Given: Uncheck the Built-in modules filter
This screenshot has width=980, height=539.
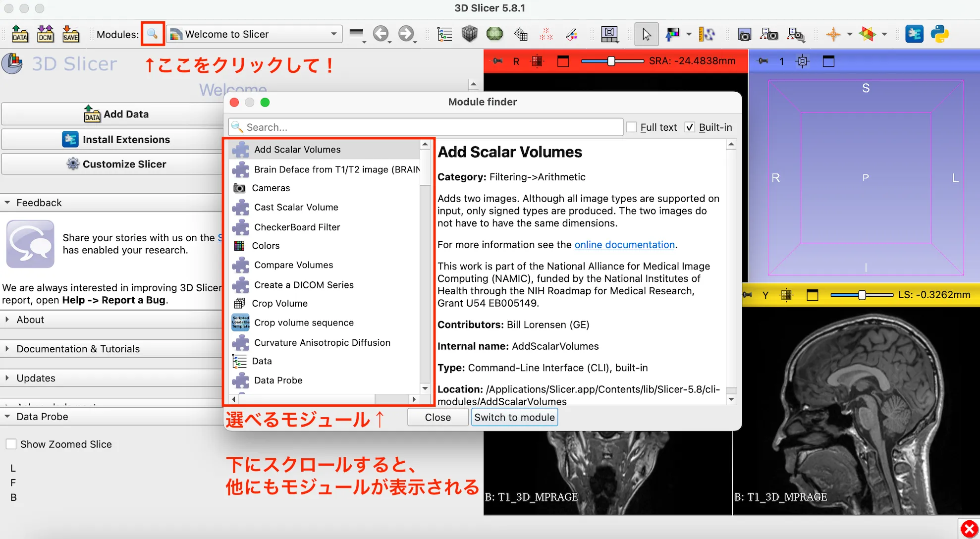Looking at the screenshot, I should coord(690,127).
